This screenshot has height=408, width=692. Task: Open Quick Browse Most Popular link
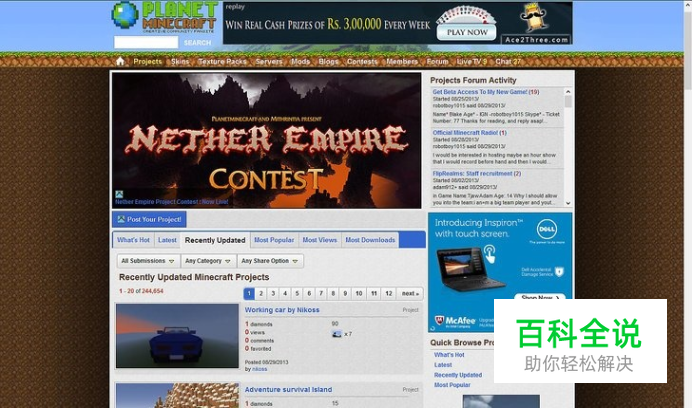452,385
